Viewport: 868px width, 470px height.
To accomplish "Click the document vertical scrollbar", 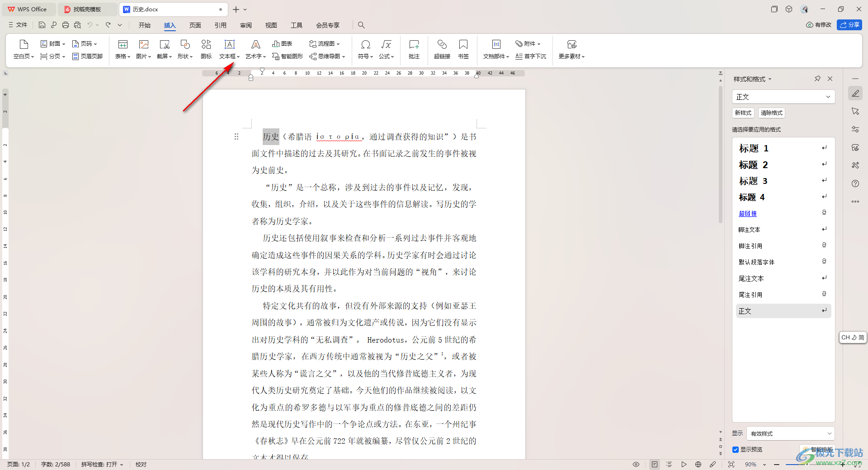I will click(721, 154).
